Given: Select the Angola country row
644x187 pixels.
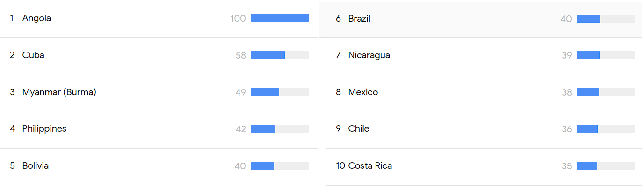Looking at the screenshot, I should click(159, 19).
